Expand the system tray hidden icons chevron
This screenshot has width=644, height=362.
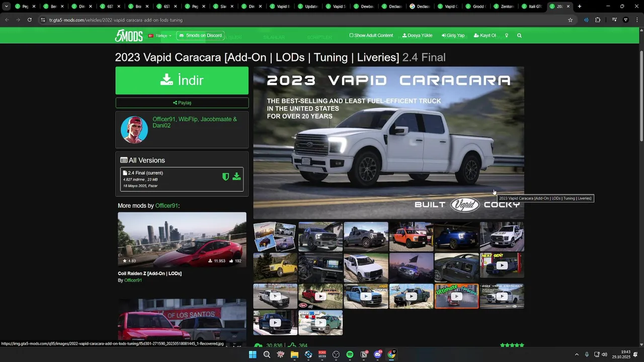(577, 354)
